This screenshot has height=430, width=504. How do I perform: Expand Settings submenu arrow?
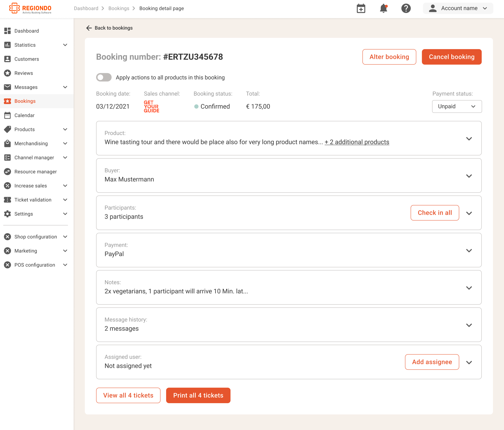(65, 214)
